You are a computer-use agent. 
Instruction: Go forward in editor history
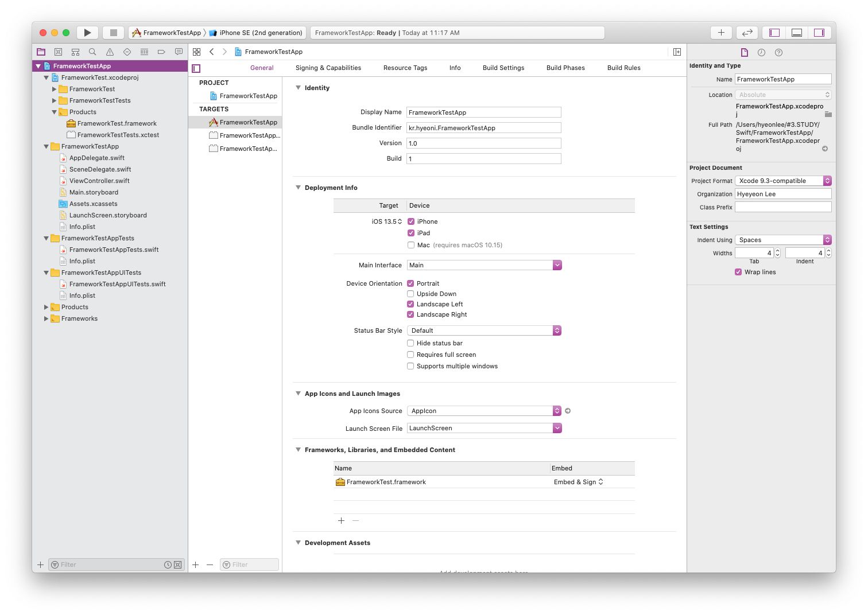pyautogui.click(x=224, y=52)
